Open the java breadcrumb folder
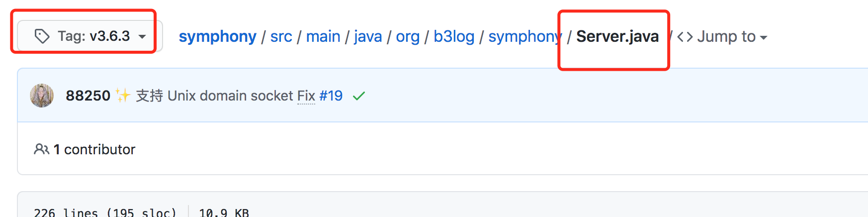Viewport: 868px width, 217px height. [368, 36]
